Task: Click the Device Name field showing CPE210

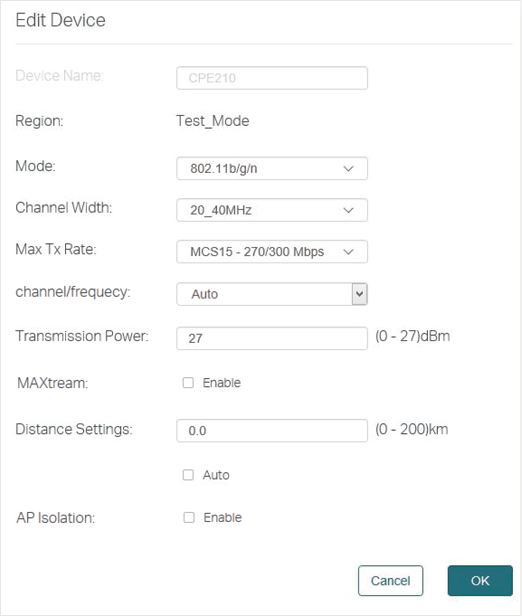Action: pos(272,78)
